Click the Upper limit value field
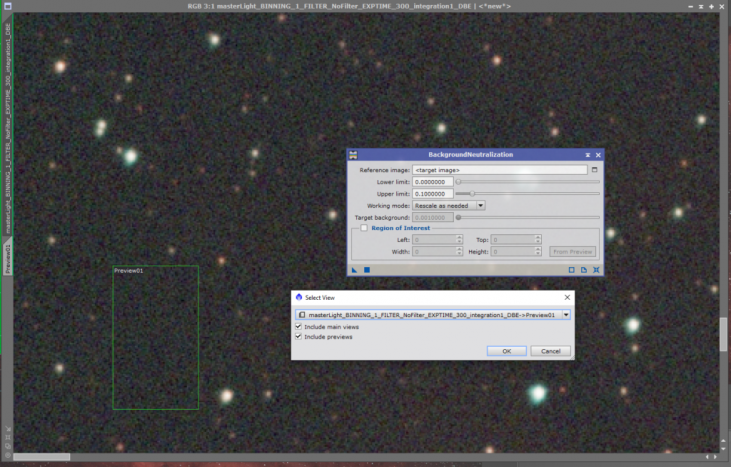Screen dimensions: 731x467 click(x=433, y=193)
